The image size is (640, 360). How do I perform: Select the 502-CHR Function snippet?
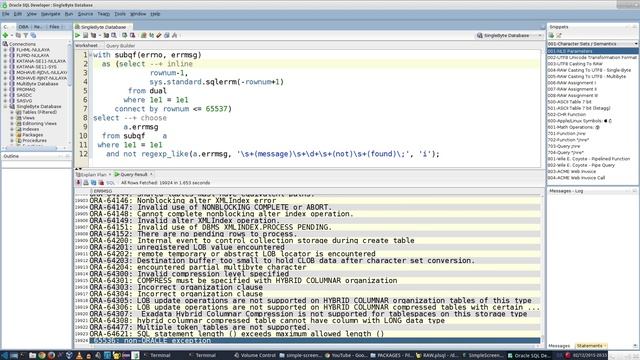click(567, 114)
